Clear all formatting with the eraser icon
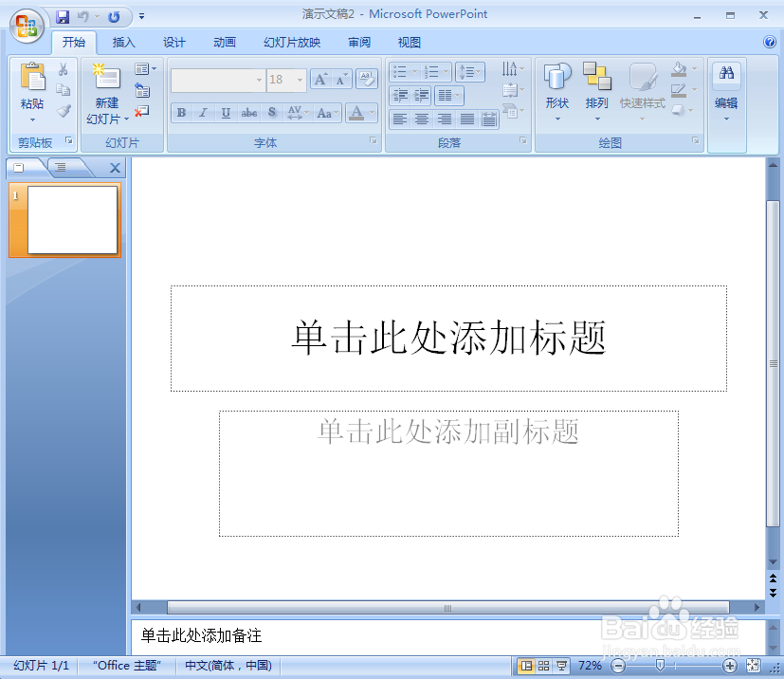 pyautogui.click(x=367, y=79)
